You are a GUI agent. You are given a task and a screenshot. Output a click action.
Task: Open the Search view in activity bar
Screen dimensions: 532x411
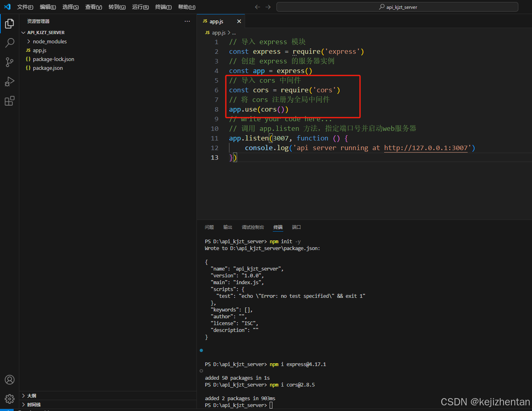(x=10, y=43)
